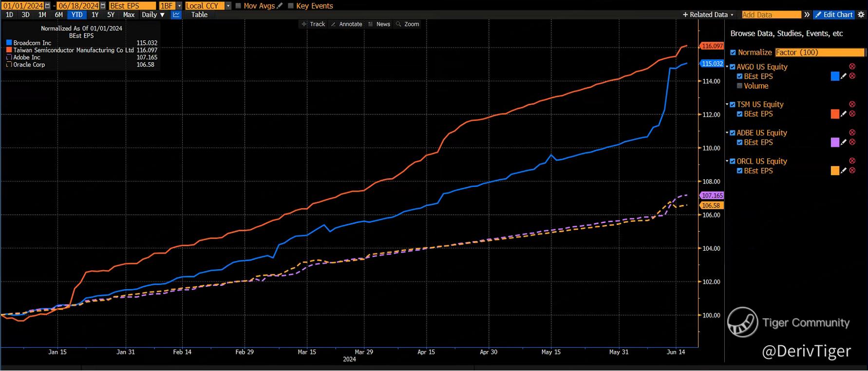Click the Add Data input field
This screenshot has height=371, width=868.
771,15
